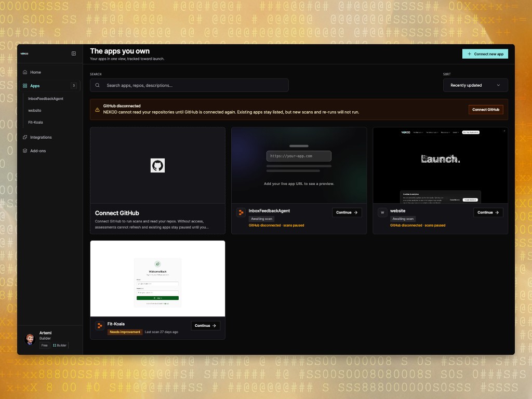Viewport: 532px width, 399px height.
Task: Open Fit-Koala in the sidebar list
Action: coord(36,123)
